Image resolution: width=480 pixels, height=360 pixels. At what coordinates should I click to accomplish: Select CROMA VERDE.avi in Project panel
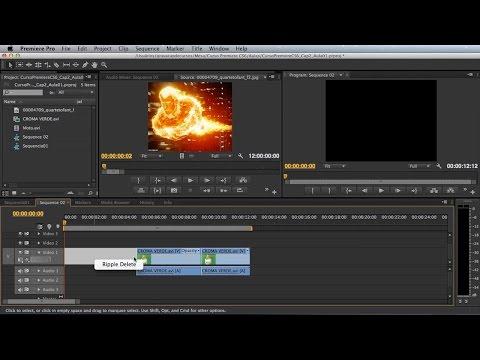[x=41, y=119]
